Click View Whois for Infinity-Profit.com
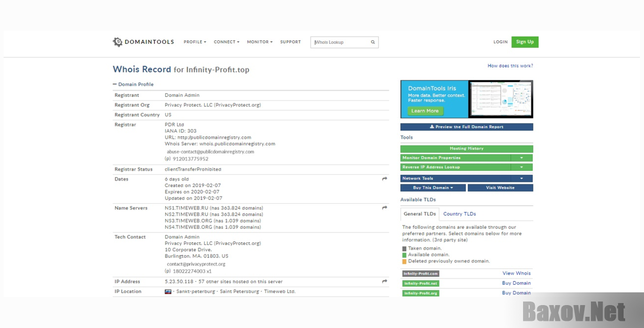644x328 pixels. [x=516, y=273]
